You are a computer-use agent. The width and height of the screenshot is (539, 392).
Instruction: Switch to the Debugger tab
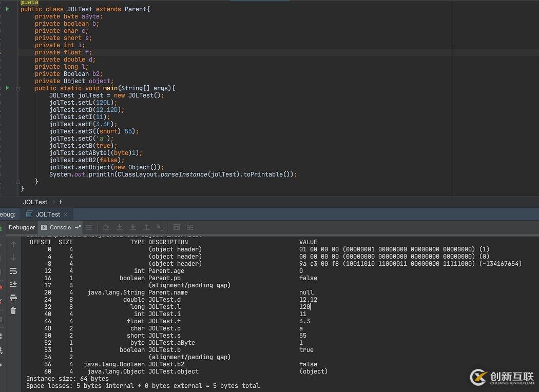[x=22, y=227]
